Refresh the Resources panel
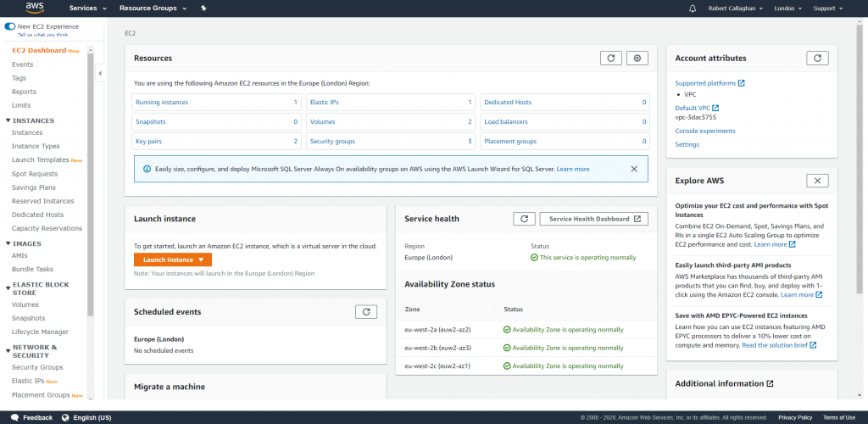This screenshot has height=424, width=868. [x=611, y=59]
